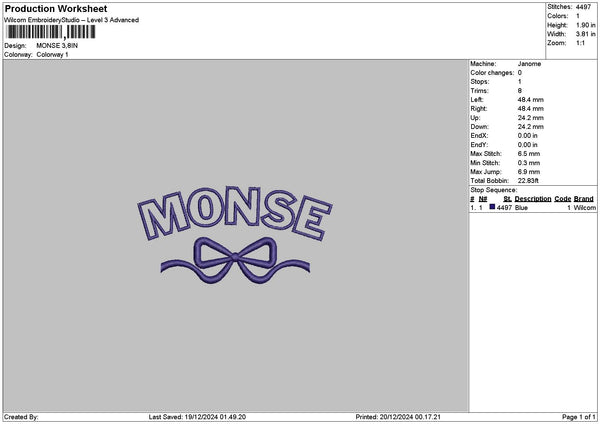
Task: Click the Machine value Janome
Action: tap(529, 64)
